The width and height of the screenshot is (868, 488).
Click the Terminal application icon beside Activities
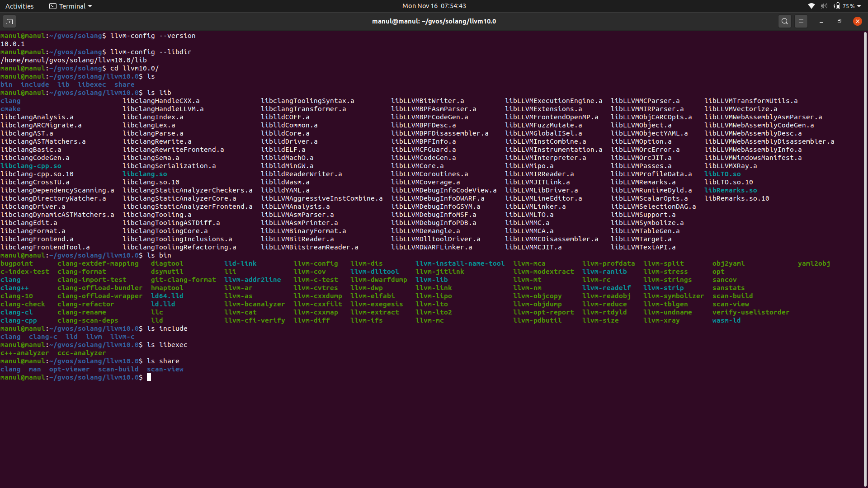coord(52,6)
